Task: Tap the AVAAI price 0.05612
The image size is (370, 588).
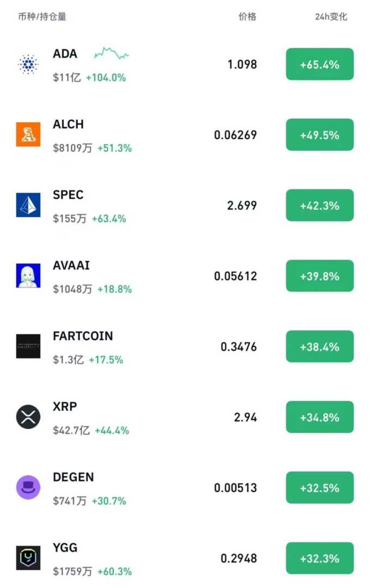Action: [x=235, y=276]
